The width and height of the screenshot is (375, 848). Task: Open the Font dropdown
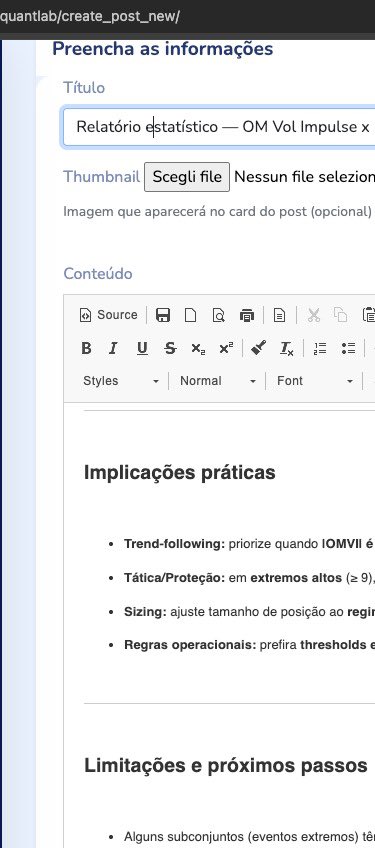[x=315, y=381]
